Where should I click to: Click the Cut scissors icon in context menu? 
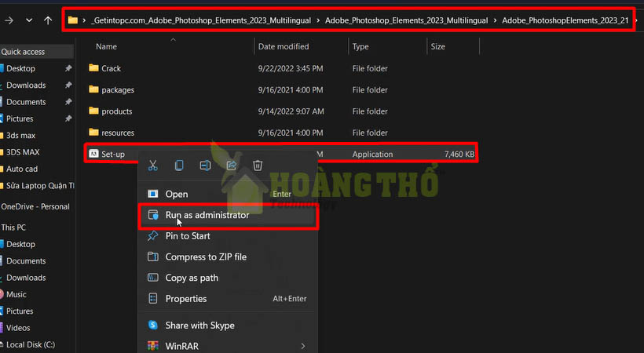point(153,166)
